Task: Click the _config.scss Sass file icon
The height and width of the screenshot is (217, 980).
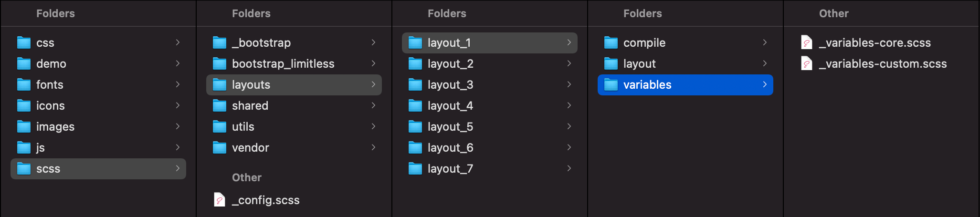Action: (219, 200)
